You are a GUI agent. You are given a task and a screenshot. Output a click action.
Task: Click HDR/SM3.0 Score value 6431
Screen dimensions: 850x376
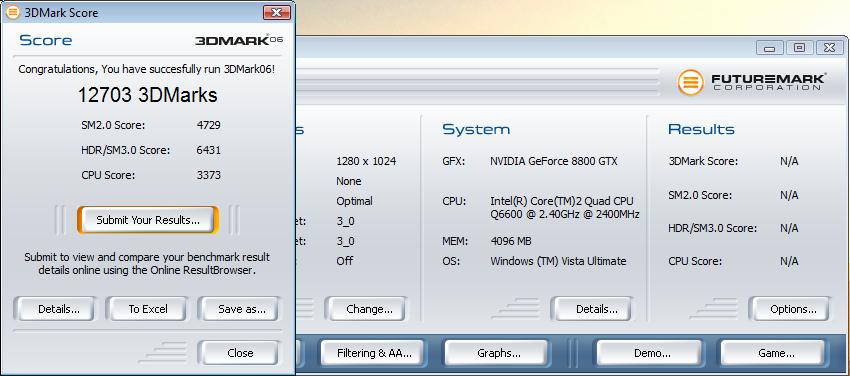click(x=209, y=150)
